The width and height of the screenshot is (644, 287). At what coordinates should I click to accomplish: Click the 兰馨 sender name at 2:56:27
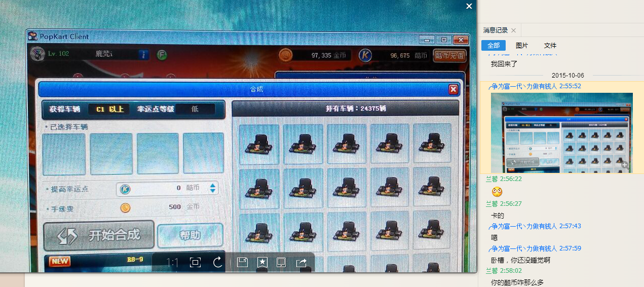pos(491,203)
